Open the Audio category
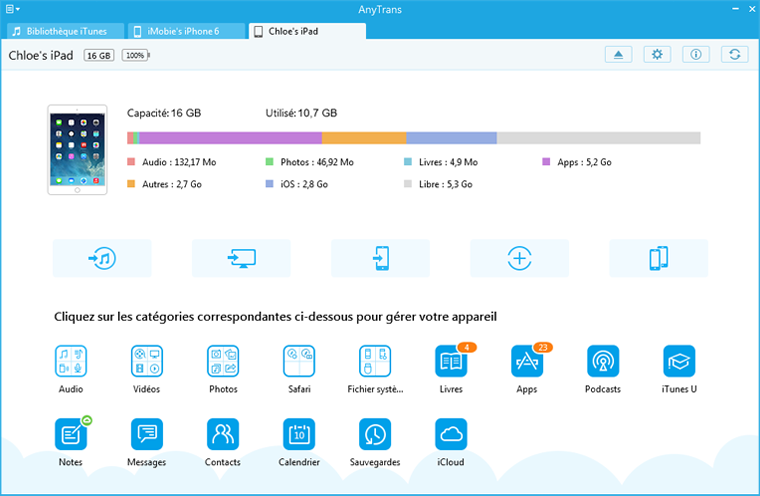Image resolution: width=760 pixels, height=496 pixels. [71, 361]
